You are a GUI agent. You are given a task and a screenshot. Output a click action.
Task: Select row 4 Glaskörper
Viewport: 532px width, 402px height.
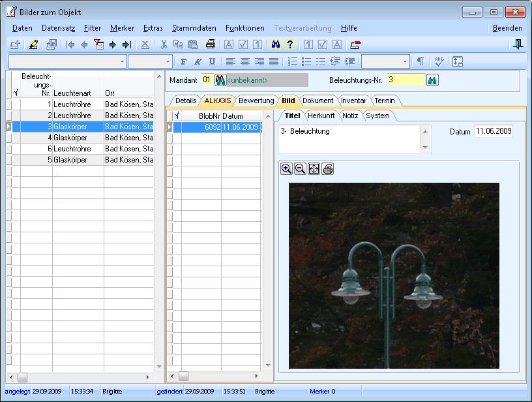(x=83, y=138)
